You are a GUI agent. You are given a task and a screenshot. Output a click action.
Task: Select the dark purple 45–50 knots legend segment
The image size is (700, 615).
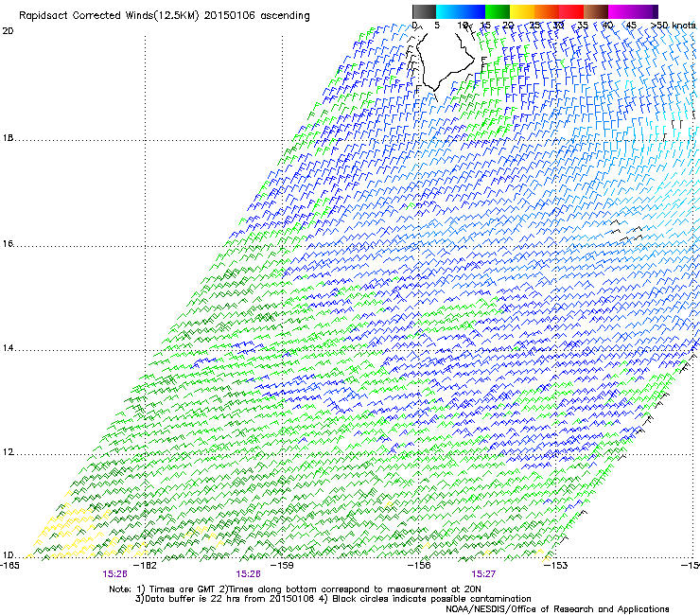pos(645,11)
